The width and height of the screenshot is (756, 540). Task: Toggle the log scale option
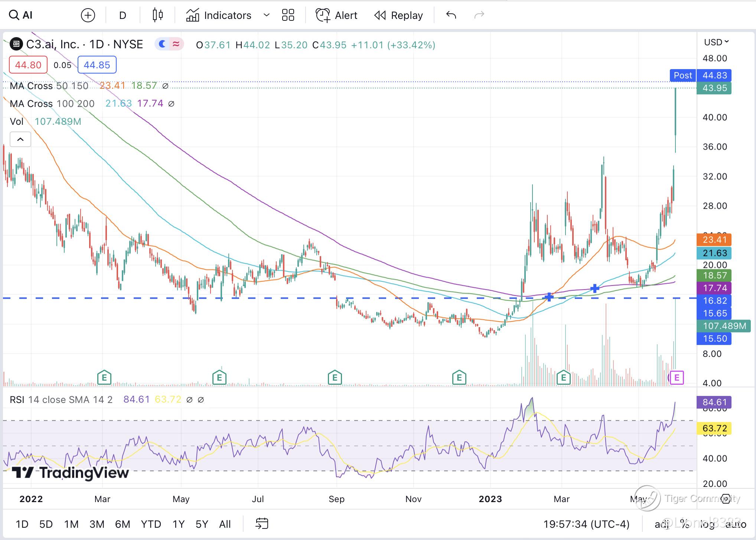(x=707, y=524)
